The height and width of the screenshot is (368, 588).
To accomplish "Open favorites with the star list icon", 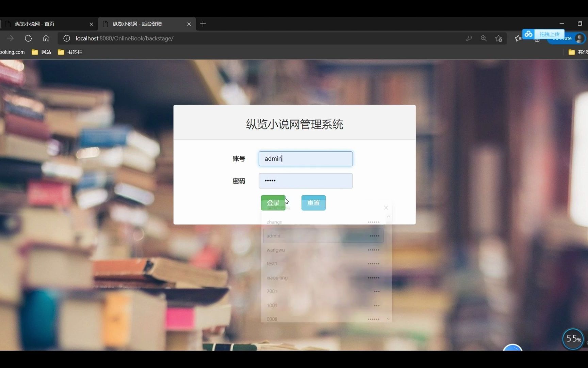I will pos(518,38).
